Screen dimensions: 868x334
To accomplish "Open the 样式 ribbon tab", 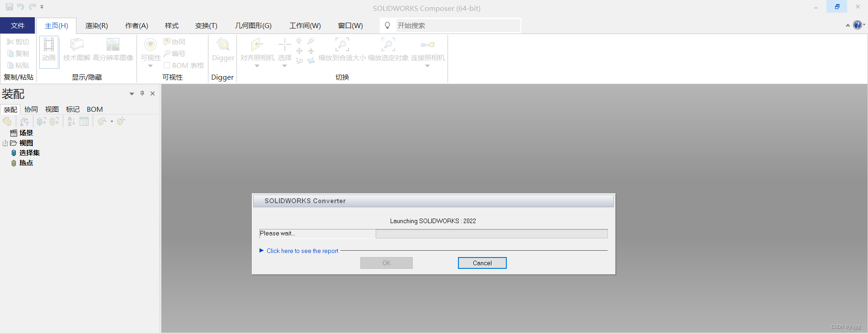I will point(172,25).
